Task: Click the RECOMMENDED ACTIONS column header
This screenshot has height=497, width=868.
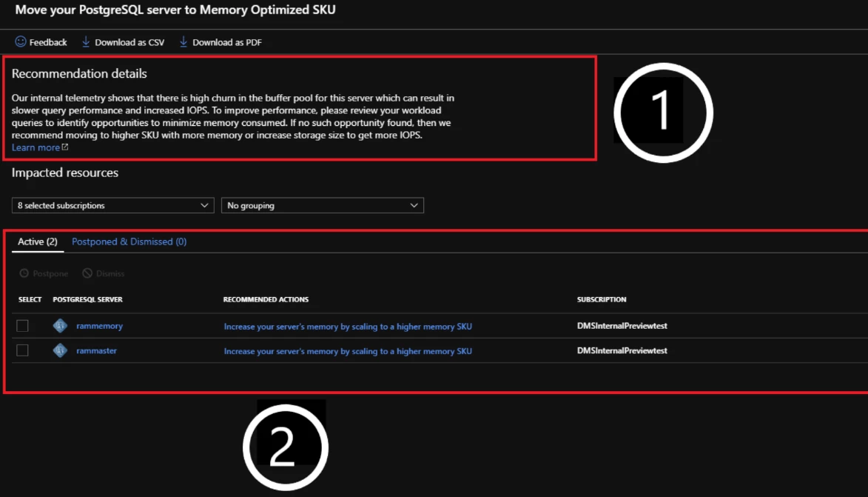Action: pyautogui.click(x=266, y=299)
